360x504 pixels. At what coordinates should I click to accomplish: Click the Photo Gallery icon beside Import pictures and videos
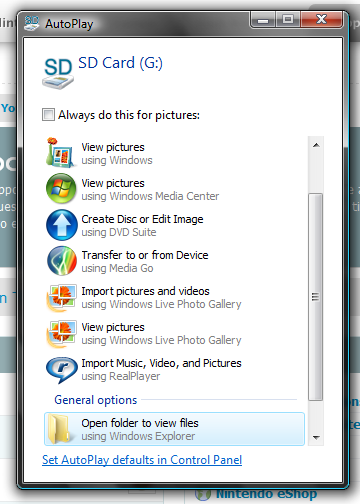click(x=61, y=297)
